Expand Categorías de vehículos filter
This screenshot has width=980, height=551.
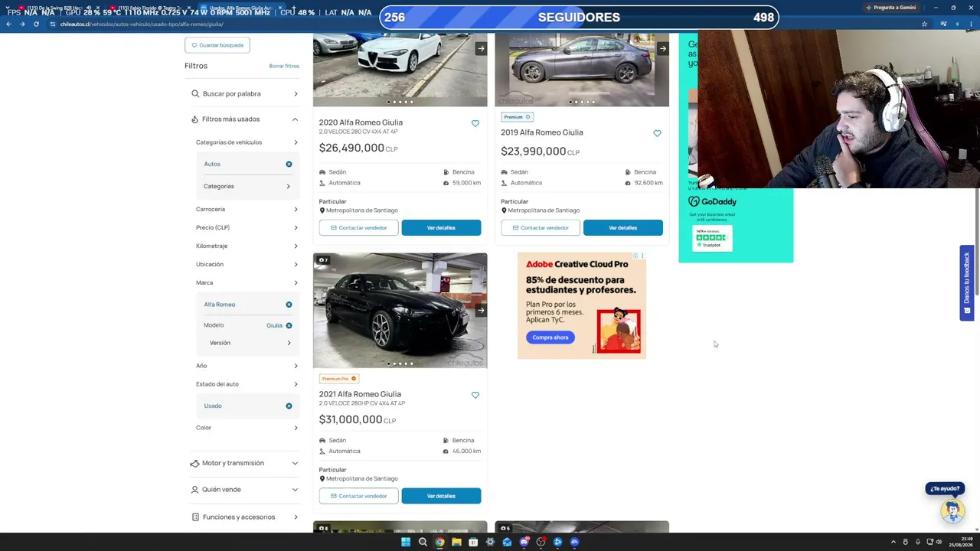pos(247,142)
